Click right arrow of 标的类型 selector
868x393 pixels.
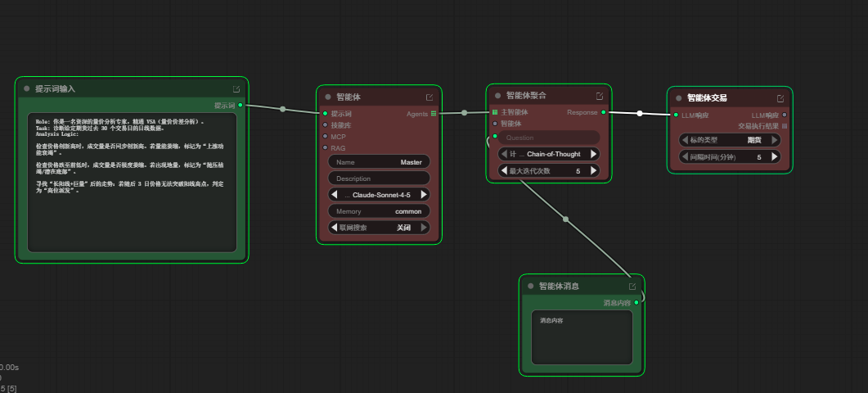[774, 140]
